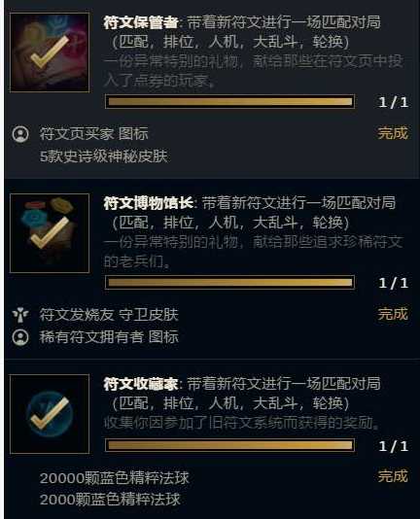Image resolution: width=420 pixels, height=519 pixels.
Task: Click the summoner icon beside 稀有符文拥有者 图标
Action: [20, 337]
